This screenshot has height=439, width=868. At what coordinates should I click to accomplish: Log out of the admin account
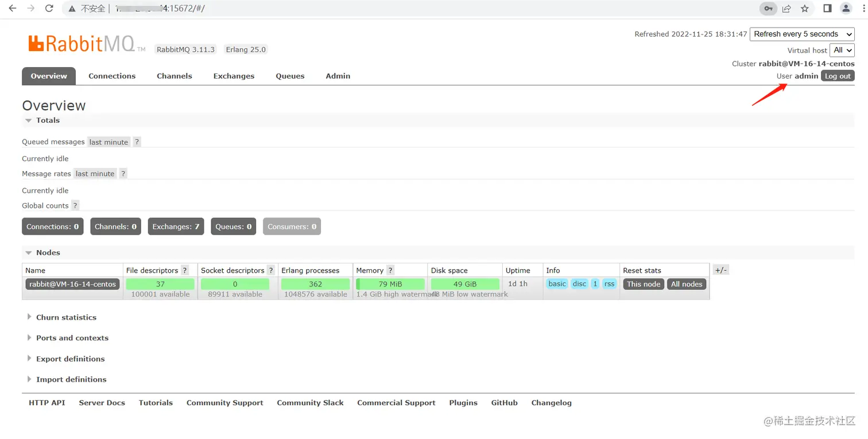coord(838,76)
